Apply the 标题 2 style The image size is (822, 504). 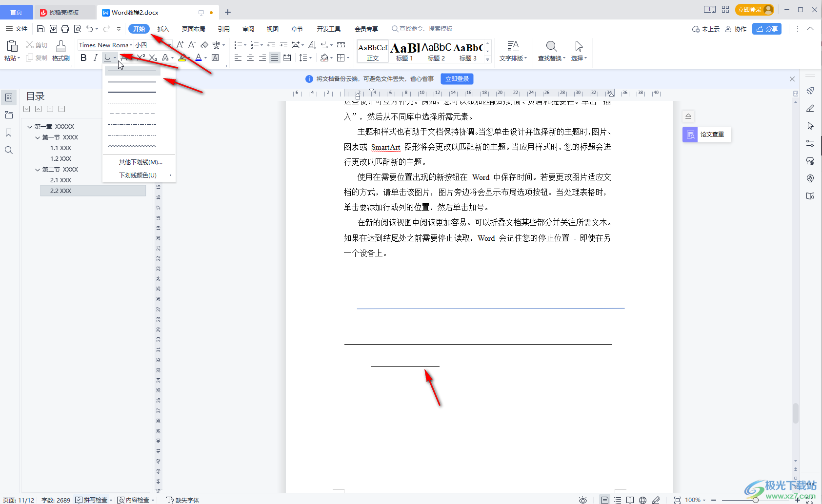[437, 51]
